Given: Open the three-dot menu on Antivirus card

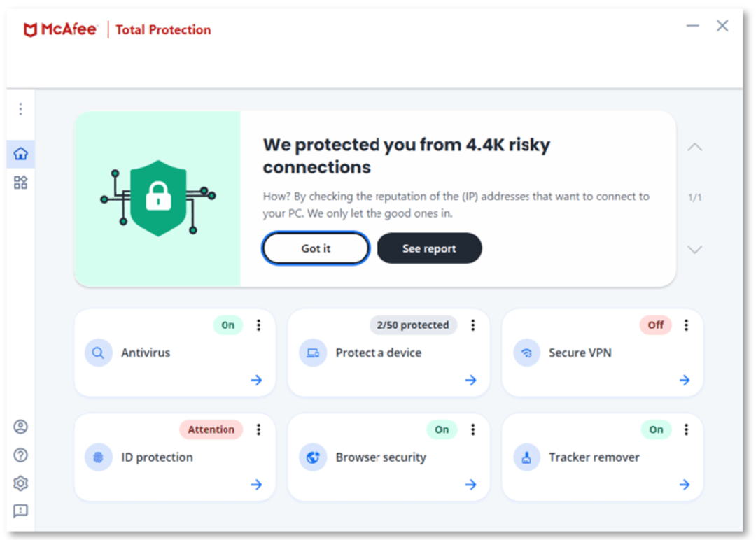Looking at the screenshot, I should (x=259, y=325).
